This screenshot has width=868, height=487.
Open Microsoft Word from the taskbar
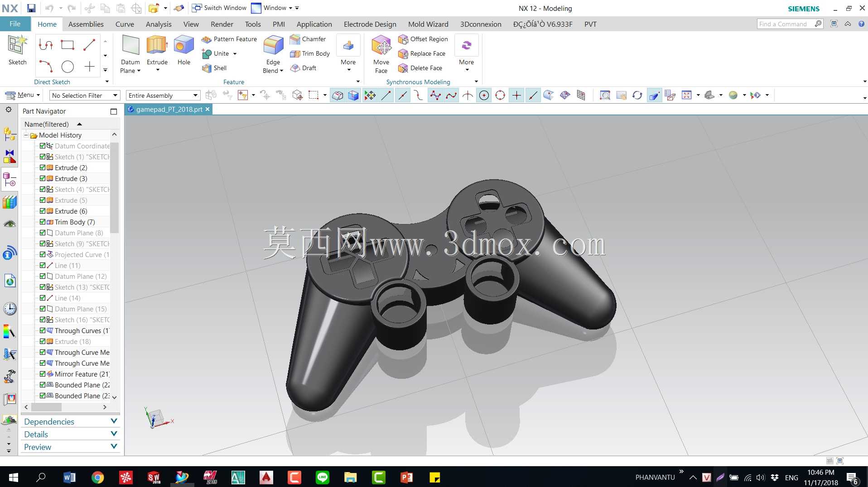click(69, 477)
